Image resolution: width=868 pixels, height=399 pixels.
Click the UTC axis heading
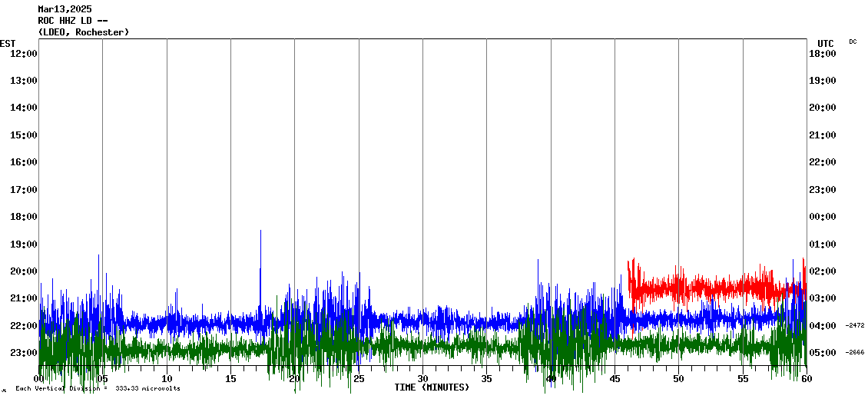click(x=826, y=44)
